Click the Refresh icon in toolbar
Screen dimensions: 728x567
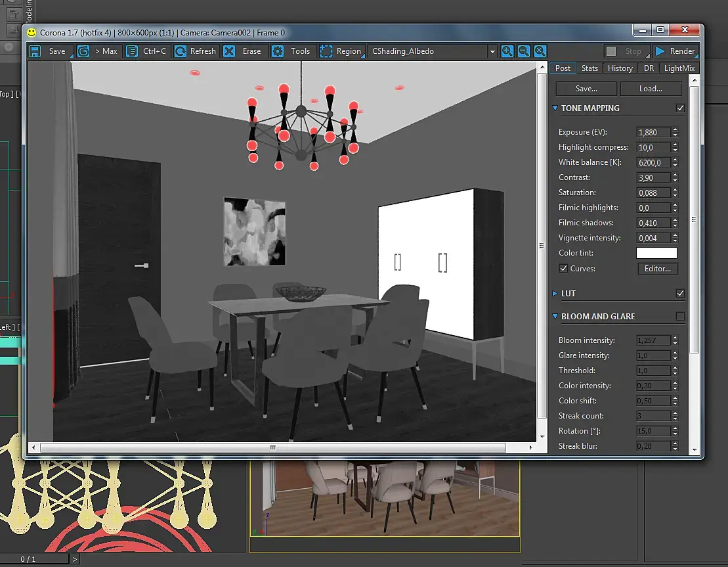point(181,51)
